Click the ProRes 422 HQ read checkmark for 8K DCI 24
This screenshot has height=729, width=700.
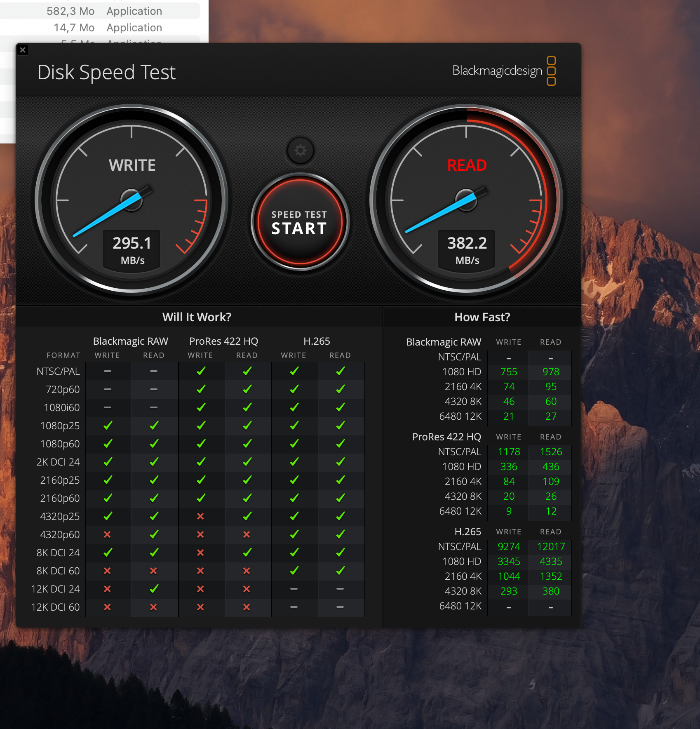[x=247, y=553]
